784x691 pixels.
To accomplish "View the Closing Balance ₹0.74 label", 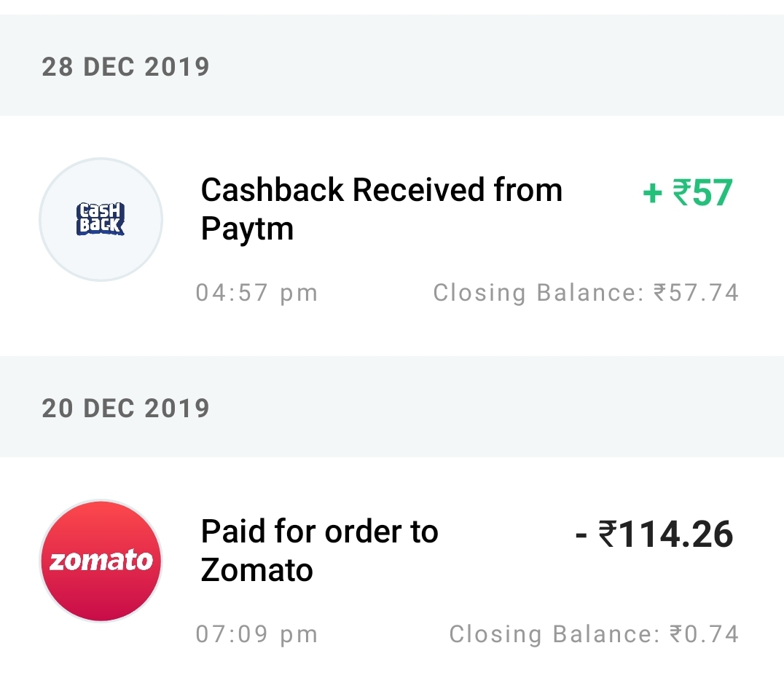I will coord(594,634).
